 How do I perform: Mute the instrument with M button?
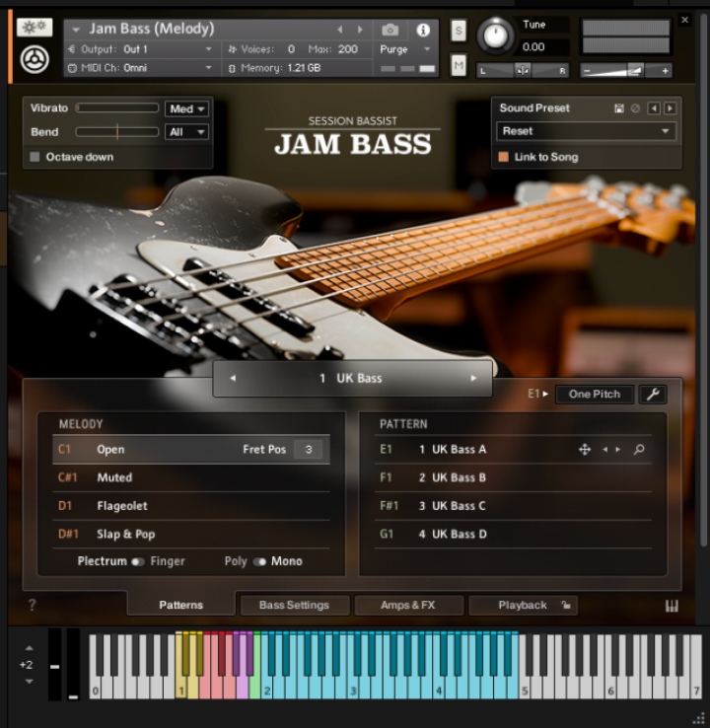point(459,65)
